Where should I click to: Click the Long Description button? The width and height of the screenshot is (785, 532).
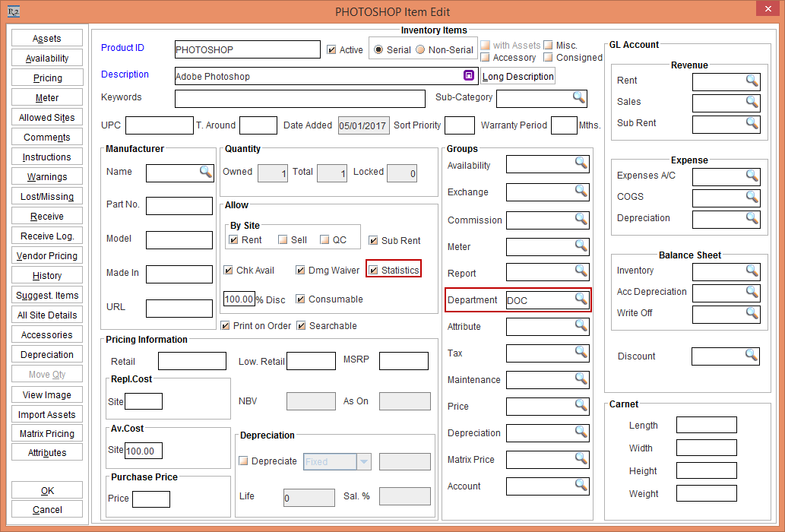tap(518, 76)
